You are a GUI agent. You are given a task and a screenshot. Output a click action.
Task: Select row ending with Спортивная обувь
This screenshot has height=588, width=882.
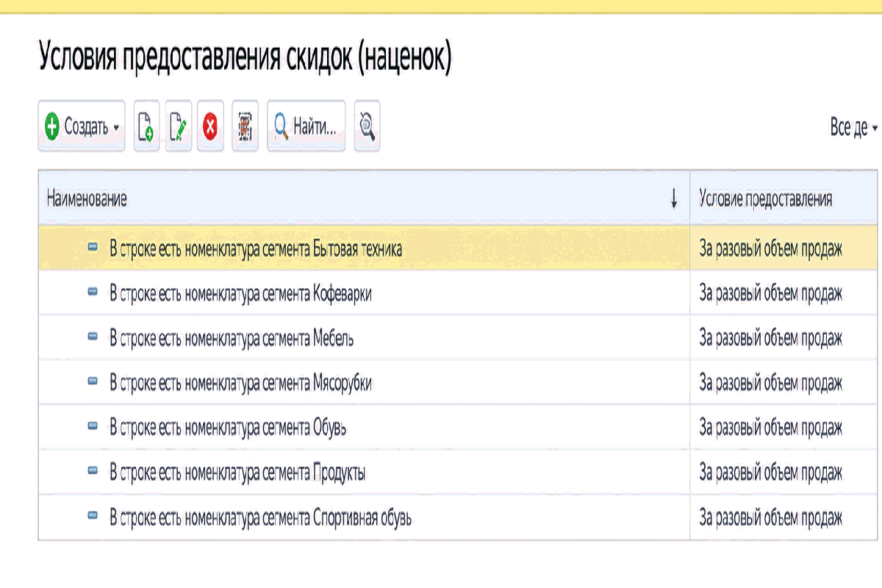(x=459, y=517)
